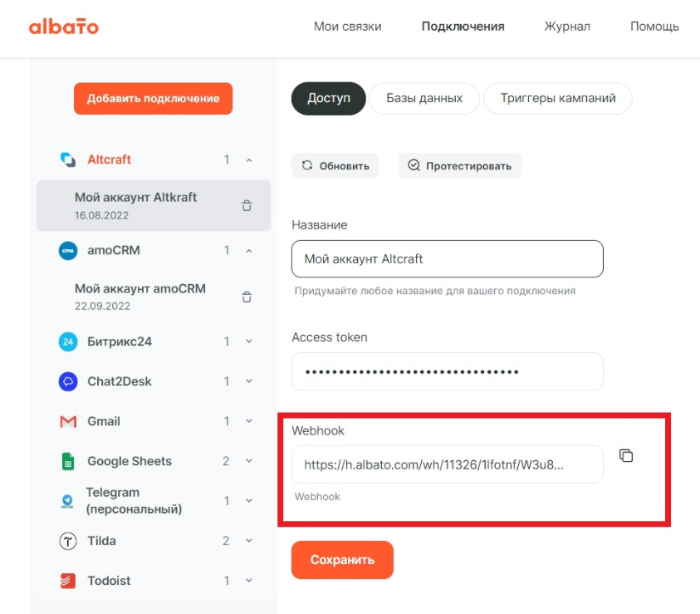Click the Битрикс24 service icon
Image resolution: width=700 pixels, height=614 pixels.
(x=68, y=341)
